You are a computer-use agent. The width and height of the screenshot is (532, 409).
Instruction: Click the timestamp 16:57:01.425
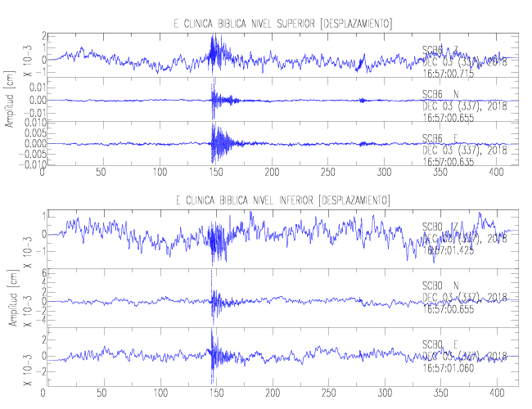448,250
